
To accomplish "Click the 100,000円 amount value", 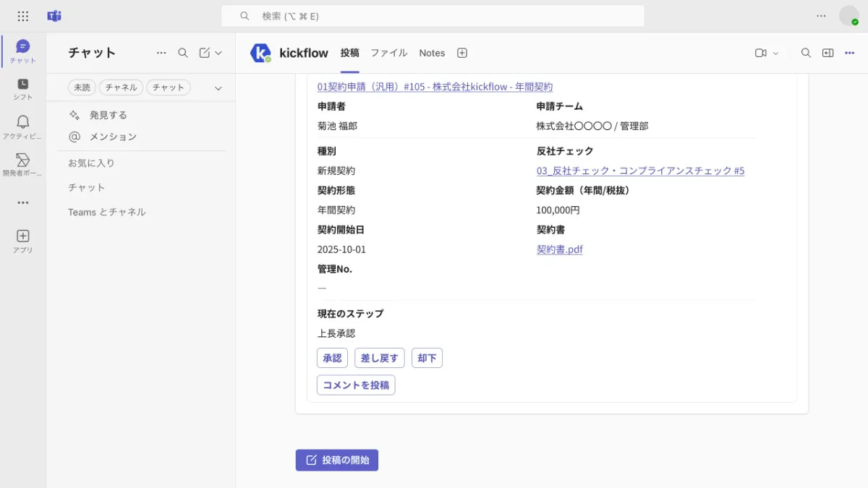I will click(x=558, y=210).
